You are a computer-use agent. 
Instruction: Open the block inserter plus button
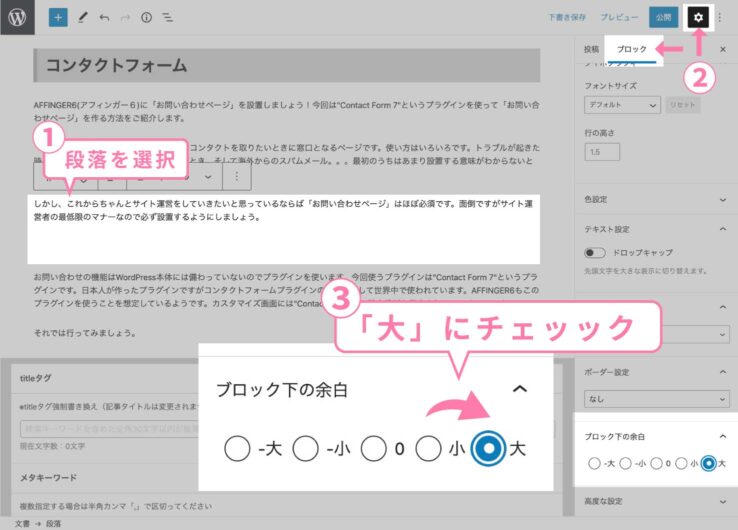[x=58, y=18]
